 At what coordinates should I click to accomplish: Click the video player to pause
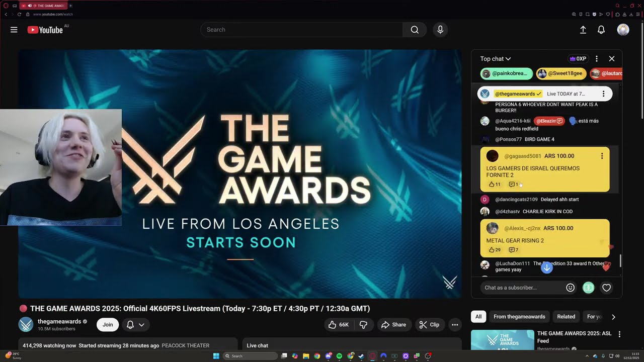click(240, 174)
